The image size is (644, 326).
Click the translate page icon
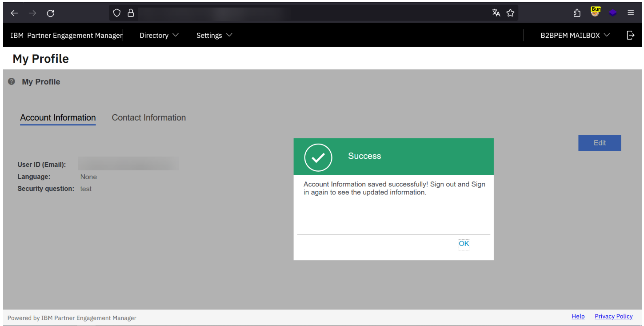(496, 13)
